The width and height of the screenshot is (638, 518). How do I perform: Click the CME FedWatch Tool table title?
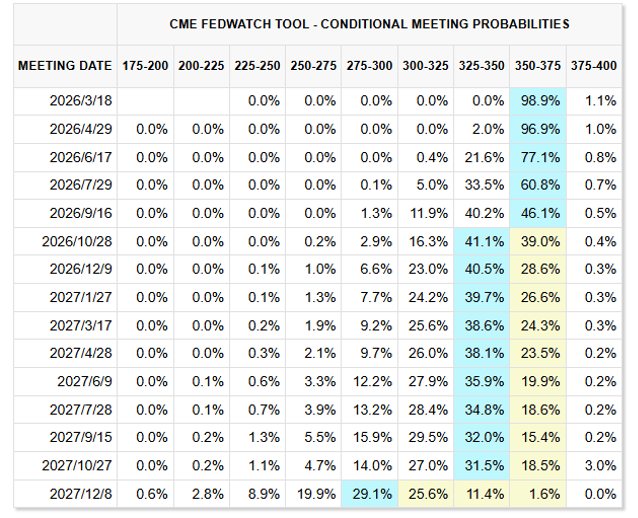[368, 24]
